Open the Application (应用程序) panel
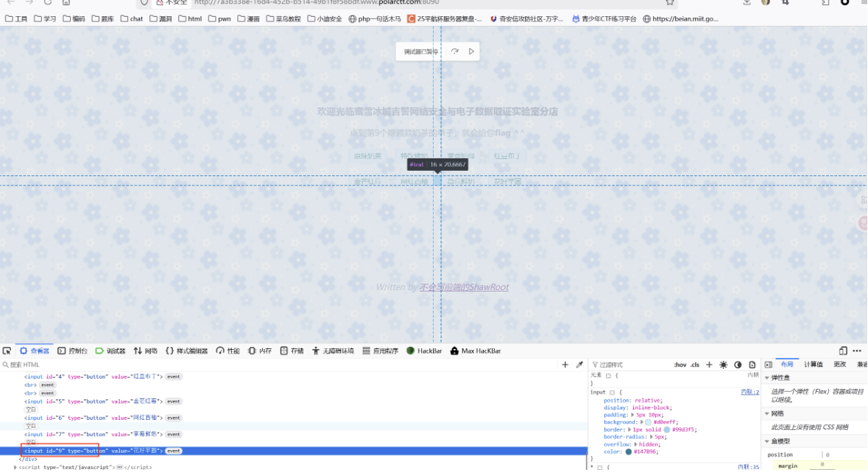The height and width of the screenshot is (475, 868). point(381,351)
